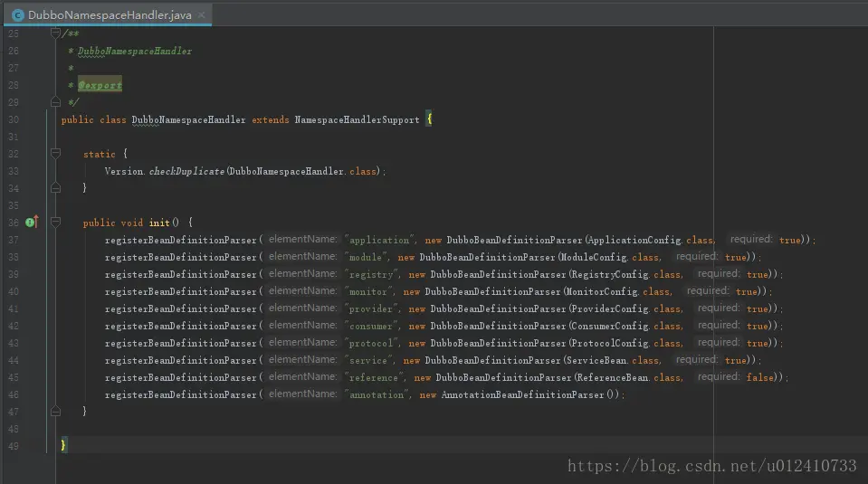Image resolution: width=868 pixels, height=484 pixels.
Task: Click line number 36 in the gutter
Action: click(14, 223)
